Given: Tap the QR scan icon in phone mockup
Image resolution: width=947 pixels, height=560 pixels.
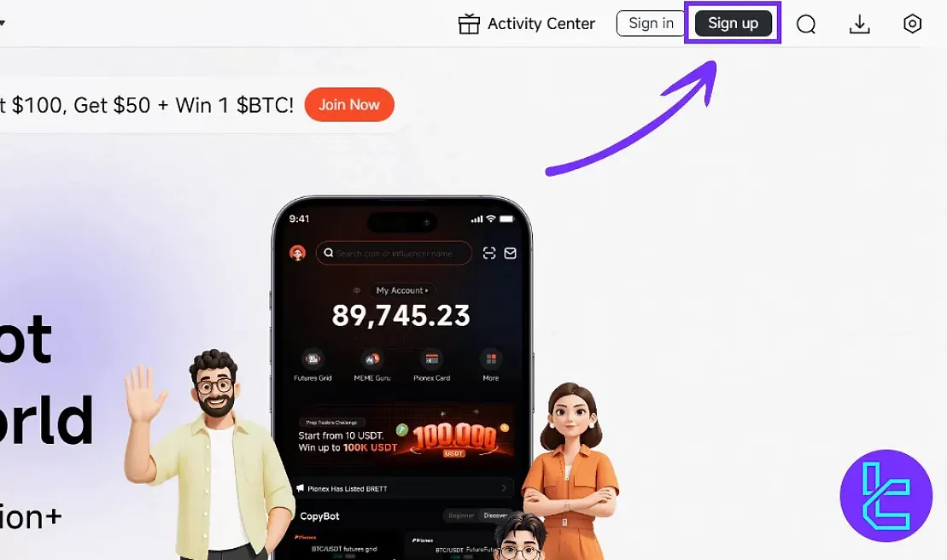Looking at the screenshot, I should [x=489, y=253].
